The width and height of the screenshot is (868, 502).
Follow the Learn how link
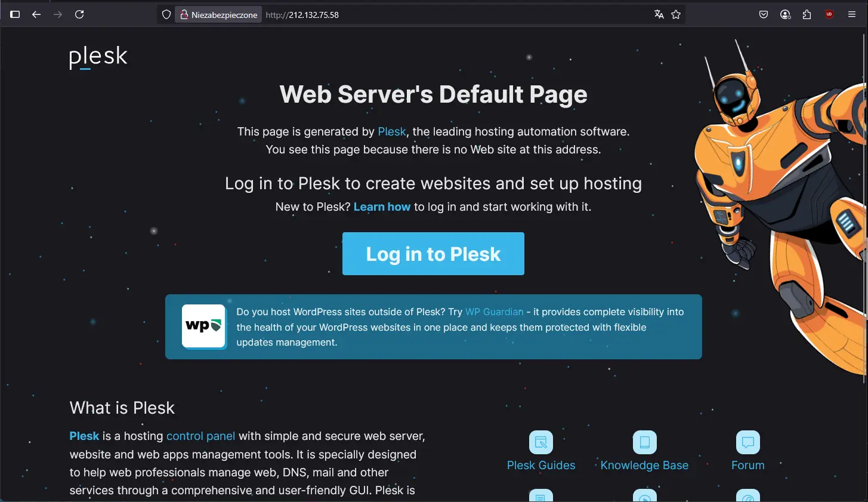[x=382, y=207]
